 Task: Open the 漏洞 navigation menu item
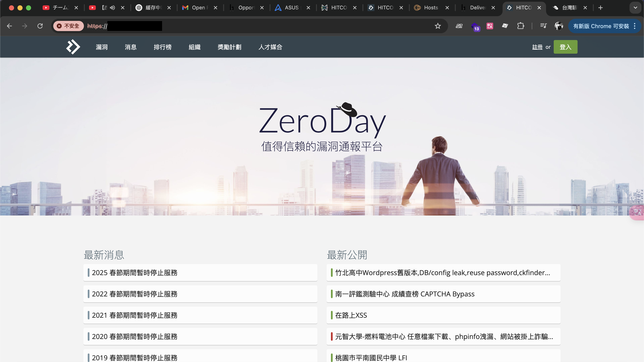point(102,47)
